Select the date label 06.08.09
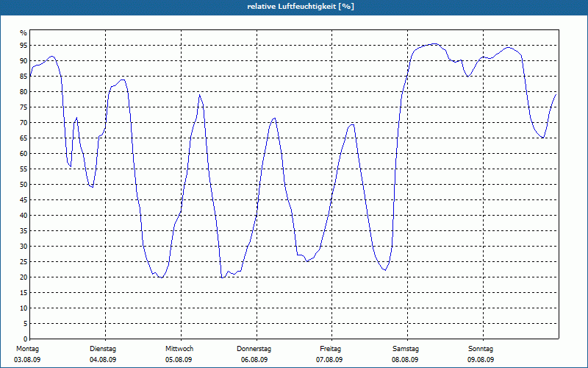 point(254,360)
